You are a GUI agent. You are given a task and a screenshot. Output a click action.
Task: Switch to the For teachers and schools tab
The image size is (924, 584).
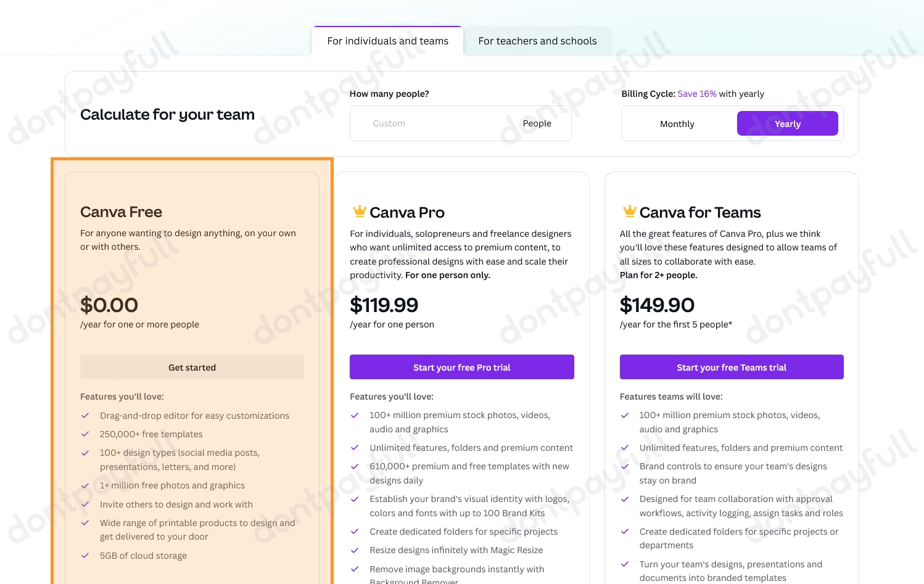537,41
